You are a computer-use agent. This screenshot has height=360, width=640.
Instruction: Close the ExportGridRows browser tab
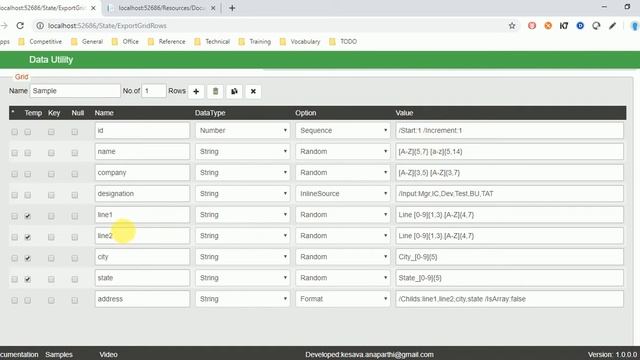pos(93,8)
